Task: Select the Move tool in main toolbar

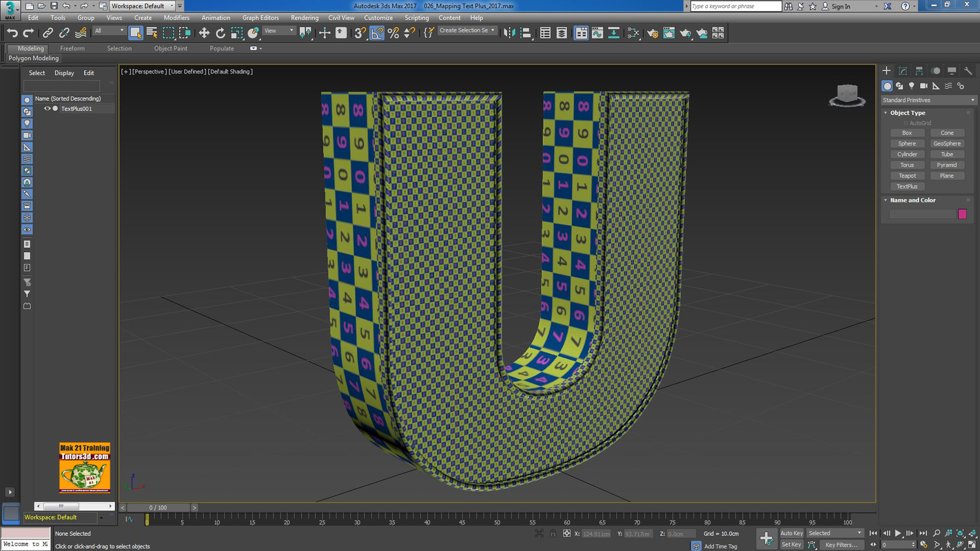Action: (204, 33)
